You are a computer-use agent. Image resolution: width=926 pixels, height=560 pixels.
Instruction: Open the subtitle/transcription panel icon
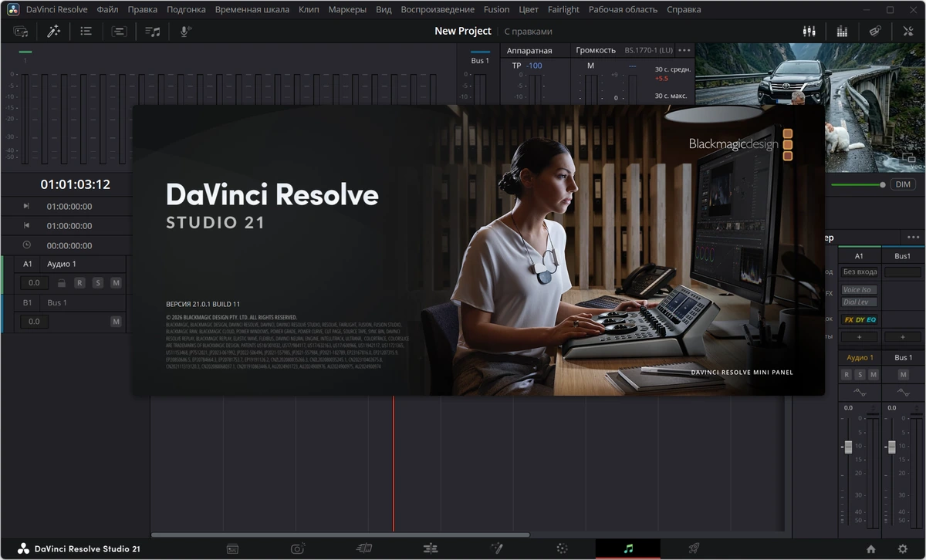pyautogui.click(x=119, y=32)
